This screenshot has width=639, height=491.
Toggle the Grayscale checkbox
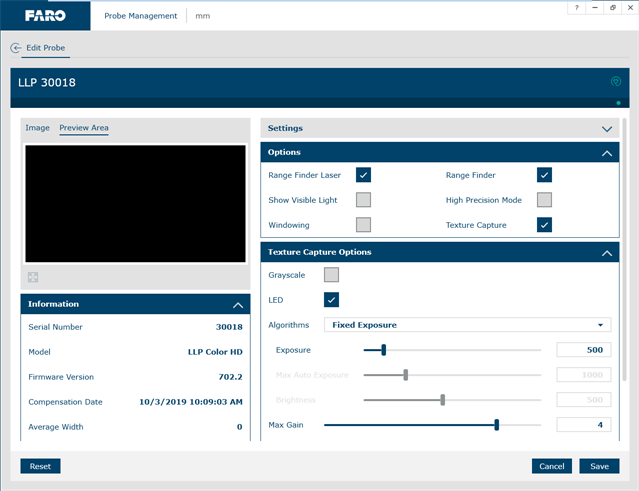331,275
